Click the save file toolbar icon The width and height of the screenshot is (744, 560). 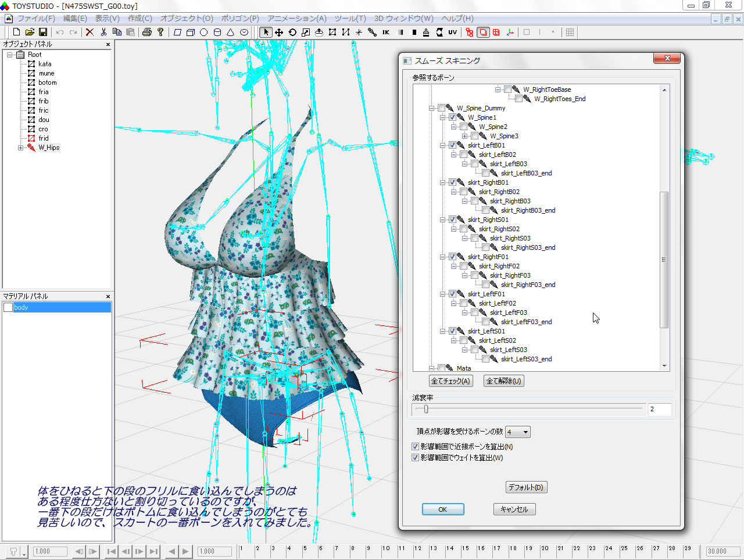43,33
